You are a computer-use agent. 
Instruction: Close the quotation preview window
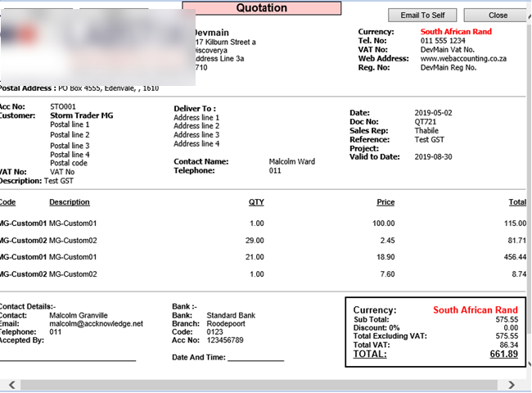tap(497, 15)
